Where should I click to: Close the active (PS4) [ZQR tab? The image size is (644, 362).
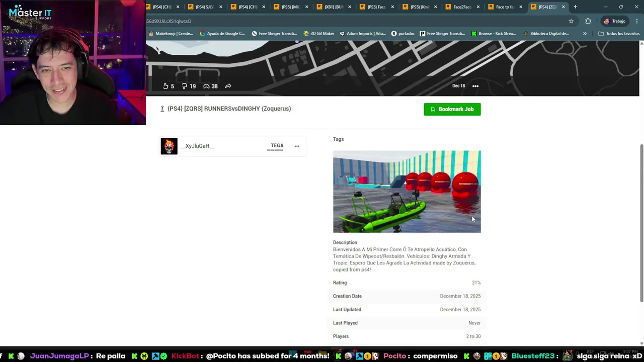click(x=563, y=7)
